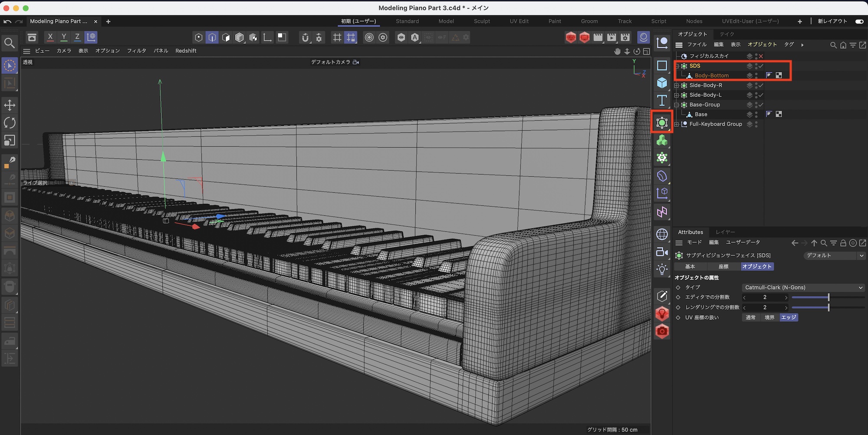The height and width of the screenshot is (435, 868).
Task: Toggle the new layout switch
Action: (859, 21)
